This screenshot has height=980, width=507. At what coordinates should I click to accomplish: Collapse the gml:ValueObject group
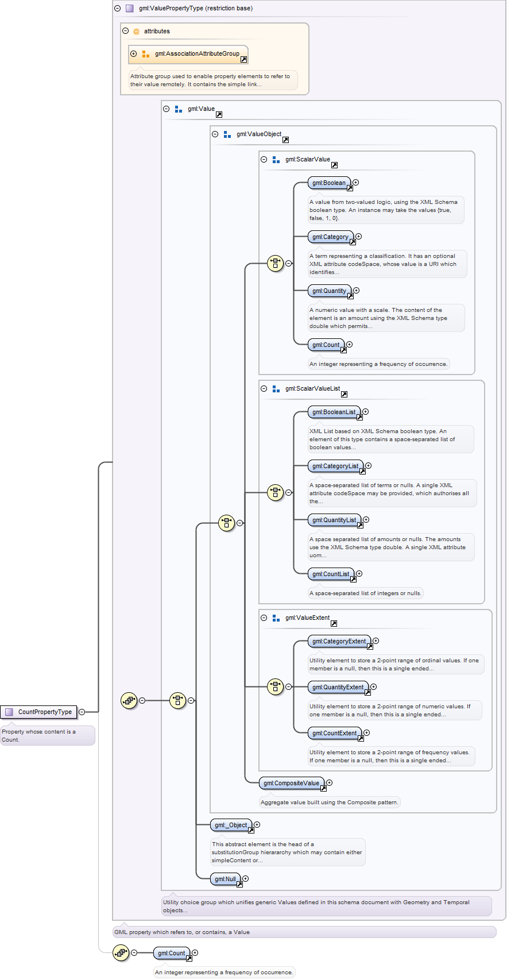click(215, 134)
